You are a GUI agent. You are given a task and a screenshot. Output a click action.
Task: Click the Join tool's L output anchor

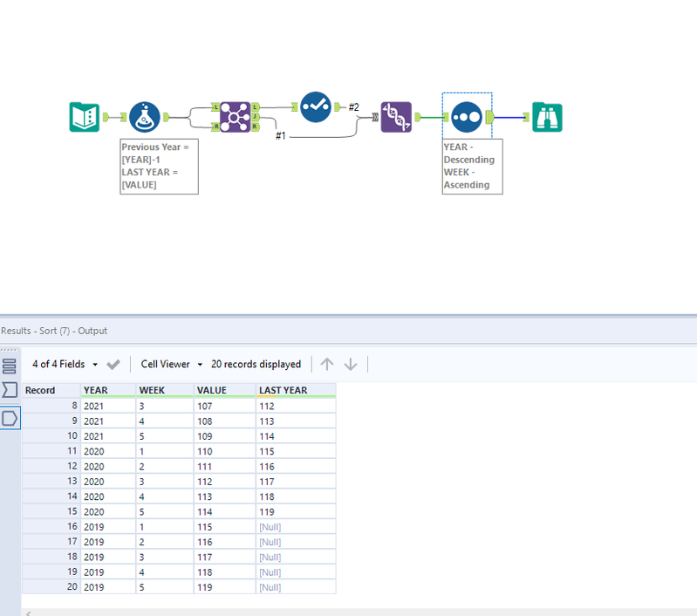point(255,106)
